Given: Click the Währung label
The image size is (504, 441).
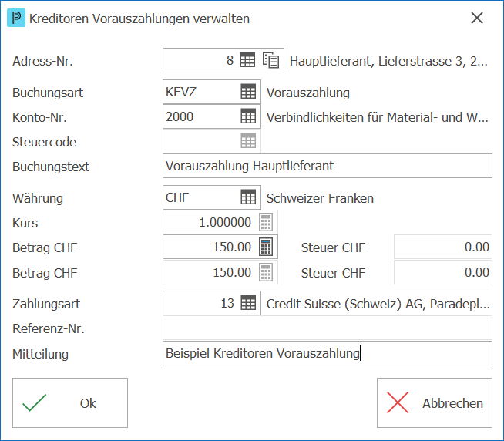Looking at the screenshot, I should [38, 198].
